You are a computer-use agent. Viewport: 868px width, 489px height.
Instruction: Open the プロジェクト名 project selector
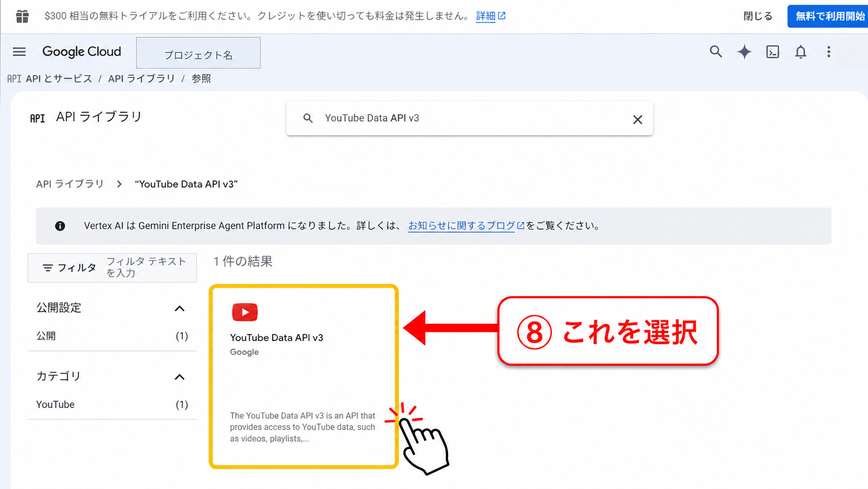(x=198, y=52)
